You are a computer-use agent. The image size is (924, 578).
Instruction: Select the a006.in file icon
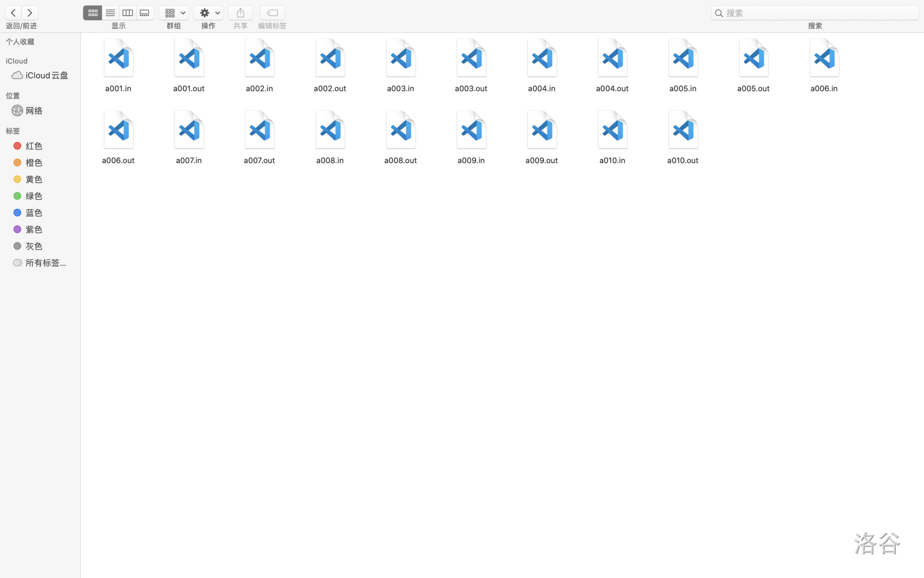point(824,58)
